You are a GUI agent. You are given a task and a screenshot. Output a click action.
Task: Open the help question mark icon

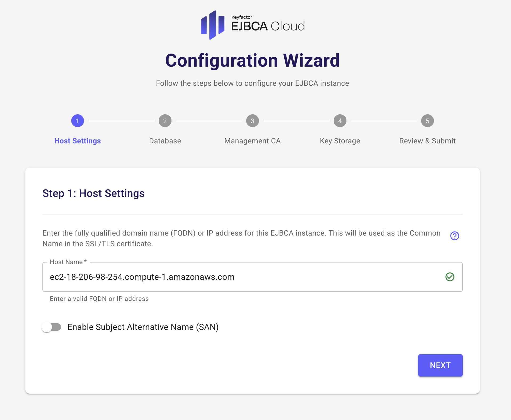pyautogui.click(x=454, y=236)
